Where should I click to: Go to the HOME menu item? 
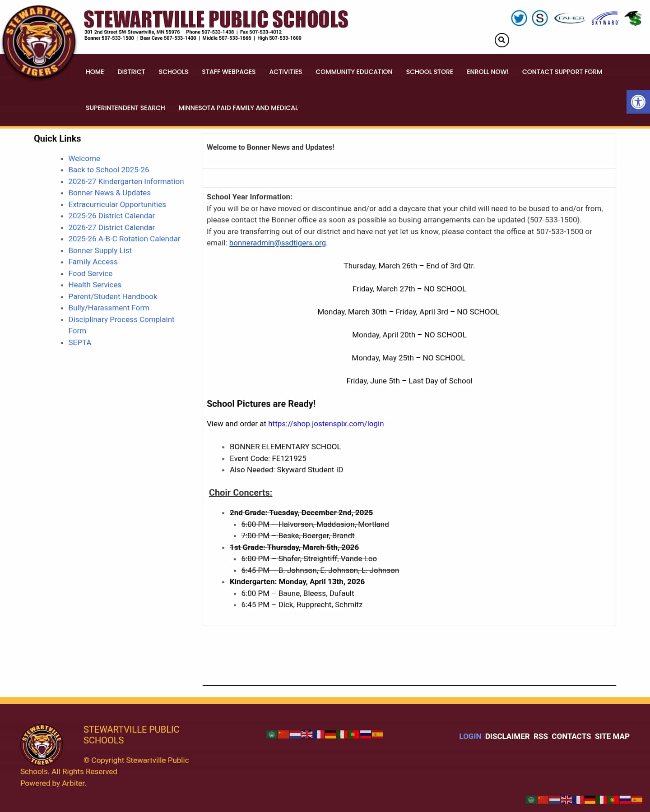(x=95, y=72)
